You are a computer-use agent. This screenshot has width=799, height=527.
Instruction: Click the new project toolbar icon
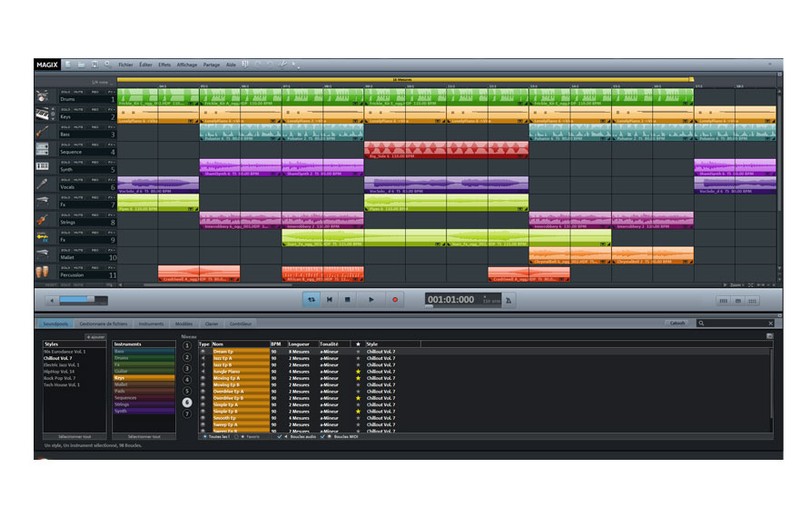[68, 65]
